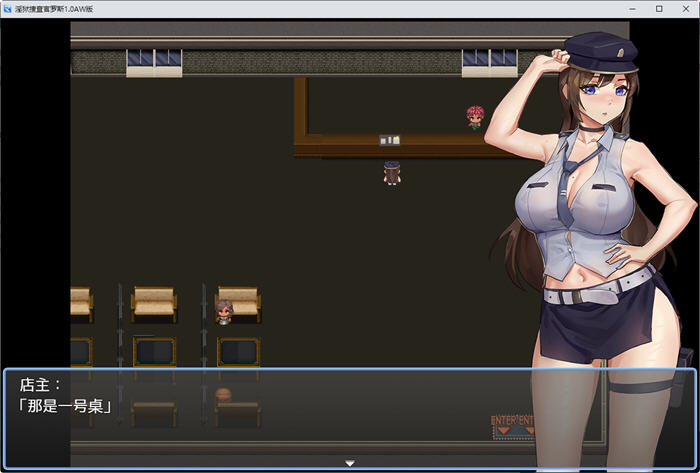Maximize the game window
The image size is (700, 473).
click(658, 8)
